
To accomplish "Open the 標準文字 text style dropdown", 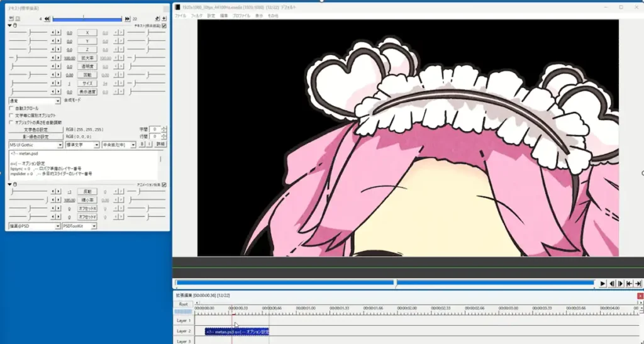I will pyautogui.click(x=82, y=145).
